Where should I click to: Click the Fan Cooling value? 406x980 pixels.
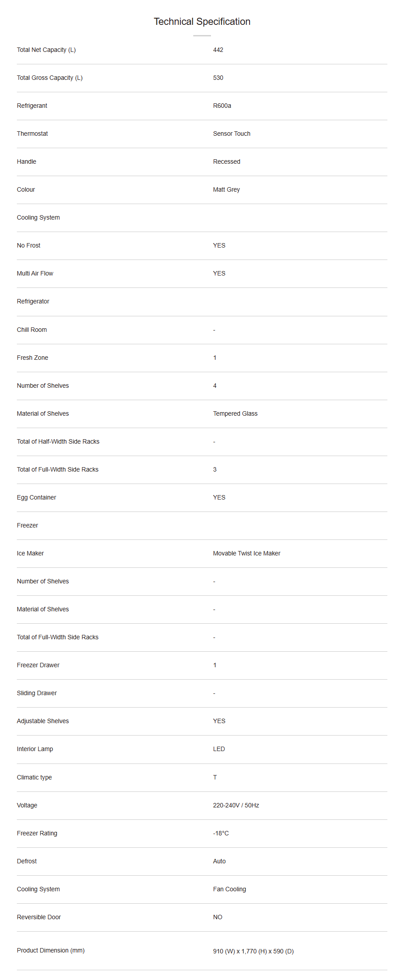[x=229, y=889]
